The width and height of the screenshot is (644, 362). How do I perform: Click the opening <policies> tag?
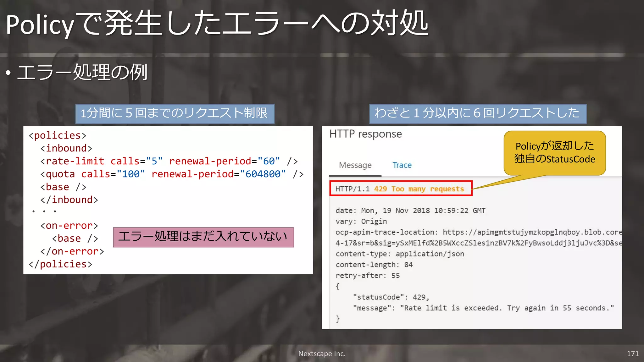point(58,135)
